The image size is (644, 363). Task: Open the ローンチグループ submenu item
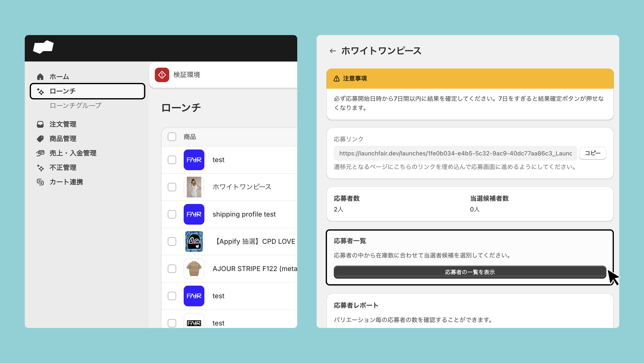click(76, 105)
